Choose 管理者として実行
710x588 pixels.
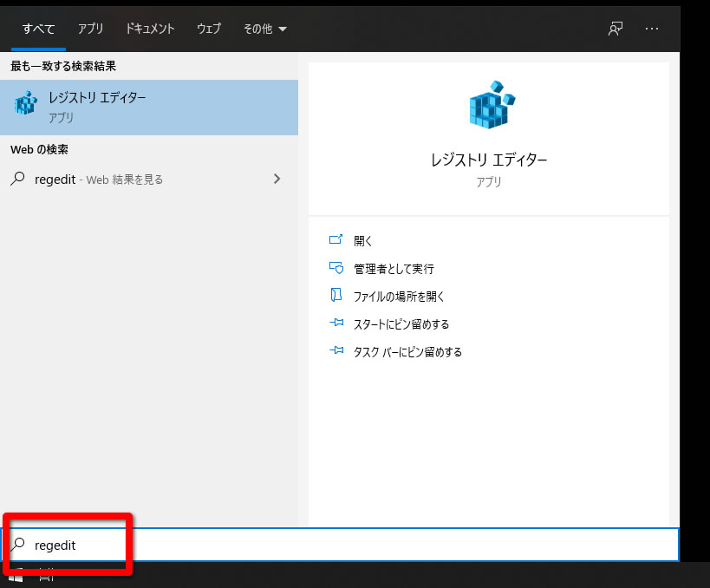coord(394,269)
